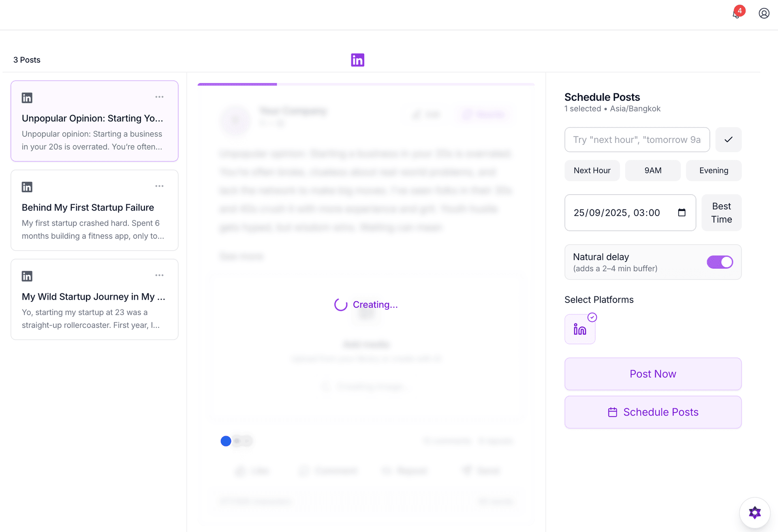Viewport: 778px width, 532px height.
Task: Open the star assistant widget icon
Action: click(x=754, y=513)
